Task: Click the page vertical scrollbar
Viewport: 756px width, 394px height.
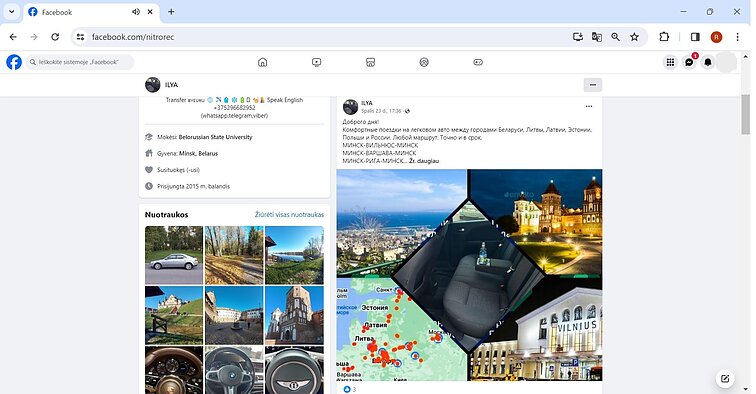Action: (745, 115)
